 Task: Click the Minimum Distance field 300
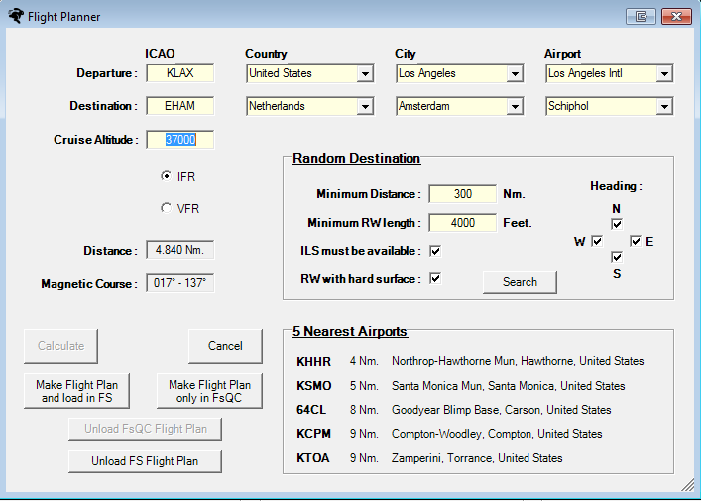coord(463,194)
